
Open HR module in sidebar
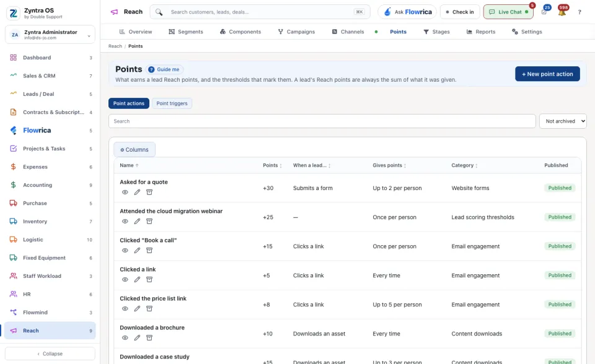(50, 294)
